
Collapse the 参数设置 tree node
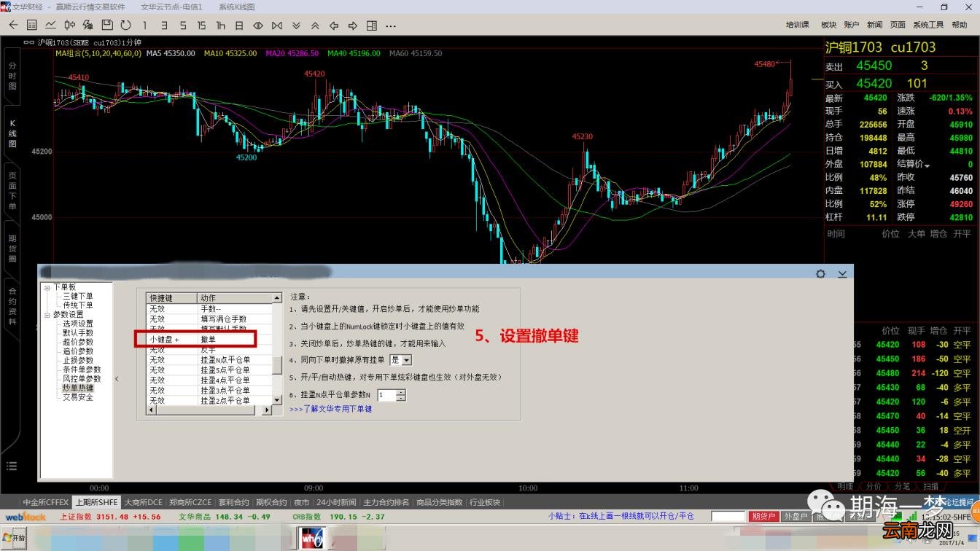47,315
